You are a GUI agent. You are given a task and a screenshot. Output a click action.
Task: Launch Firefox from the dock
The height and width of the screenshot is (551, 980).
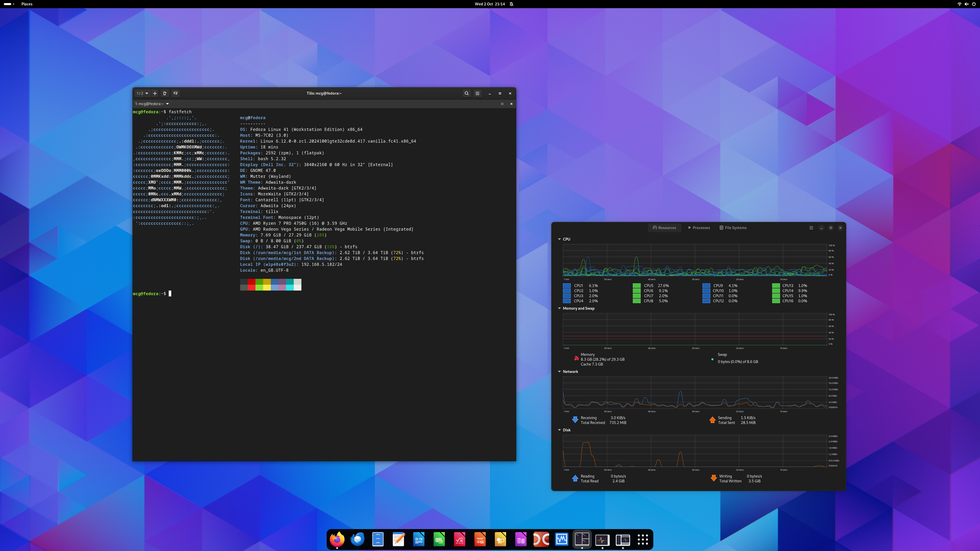click(x=337, y=539)
